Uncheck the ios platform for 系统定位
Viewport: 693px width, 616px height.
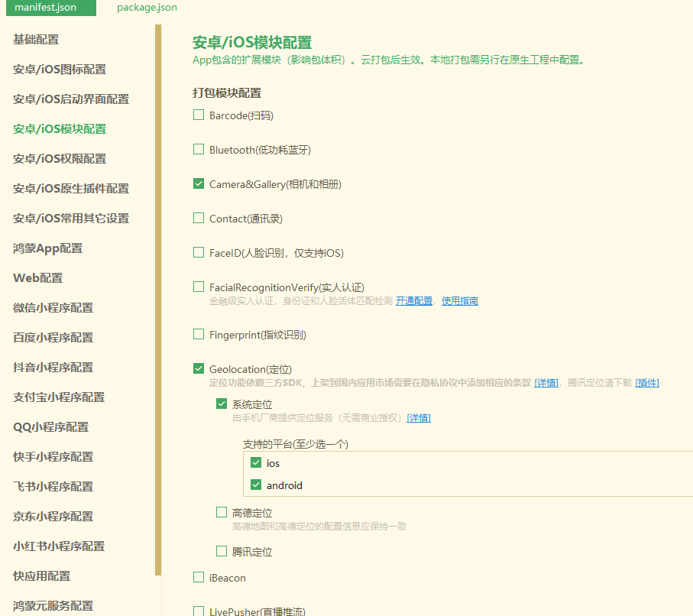(x=256, y=463)
